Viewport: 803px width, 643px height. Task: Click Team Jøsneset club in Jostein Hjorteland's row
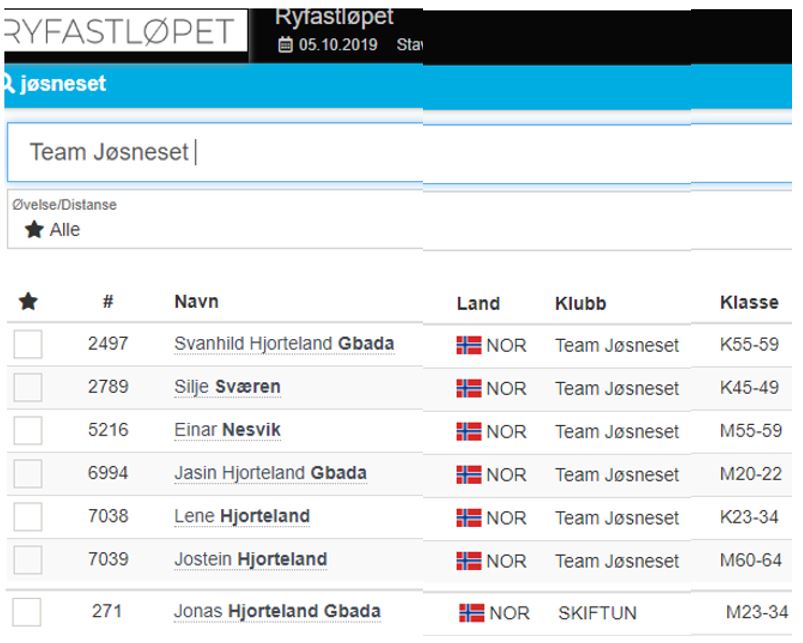pos(617,561)
